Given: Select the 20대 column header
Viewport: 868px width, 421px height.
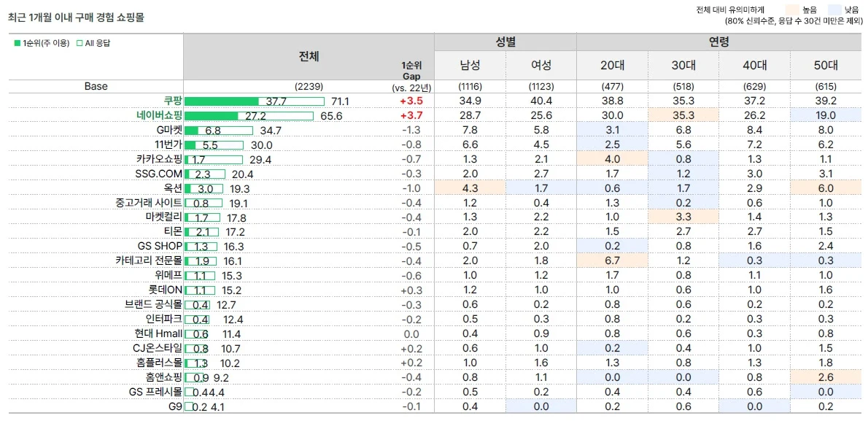Looking at the screenshot, I should 612,65.
